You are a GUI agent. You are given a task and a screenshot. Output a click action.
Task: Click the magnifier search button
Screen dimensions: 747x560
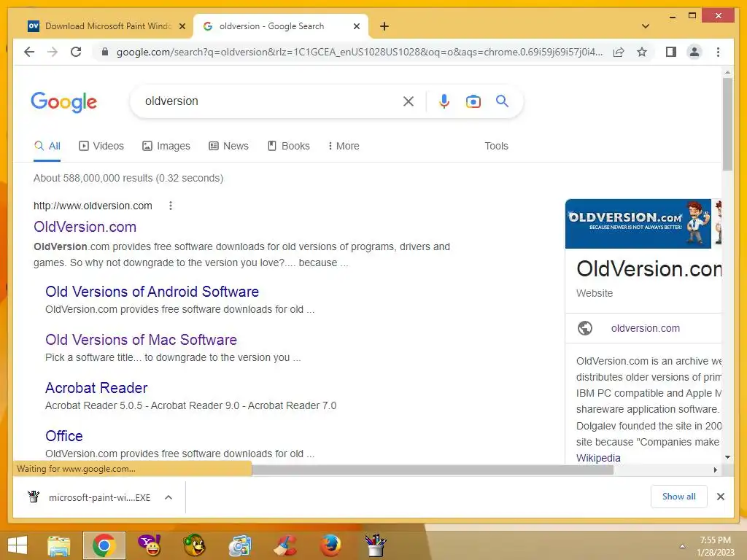coord(502,101)
